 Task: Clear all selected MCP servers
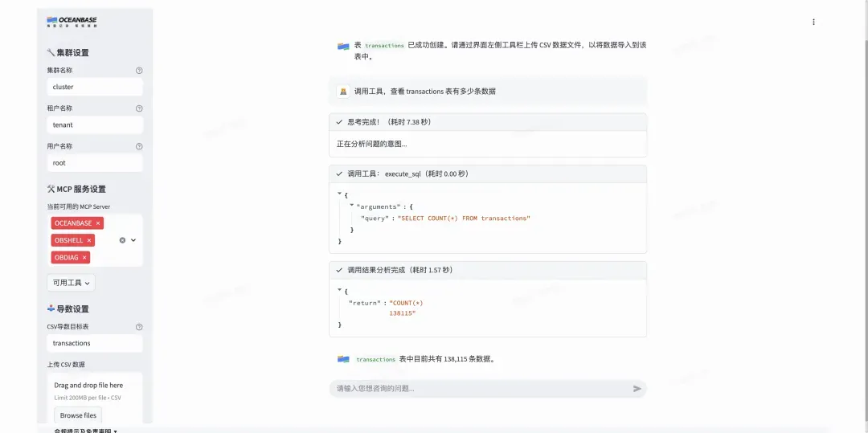coord(122,240)
